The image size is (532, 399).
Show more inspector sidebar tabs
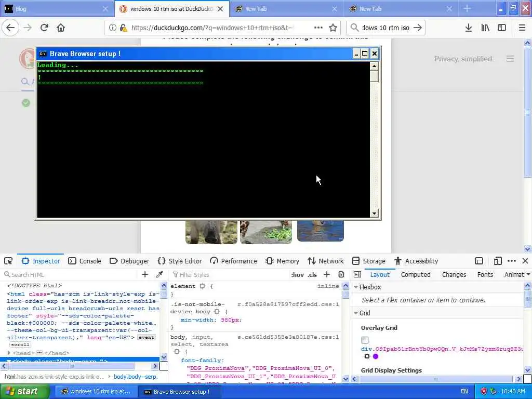(x=528, y=274)
